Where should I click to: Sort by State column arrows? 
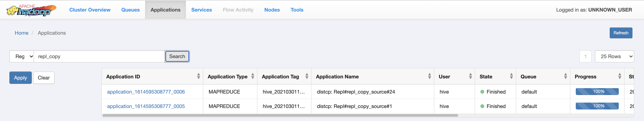(x=511, y=76)
